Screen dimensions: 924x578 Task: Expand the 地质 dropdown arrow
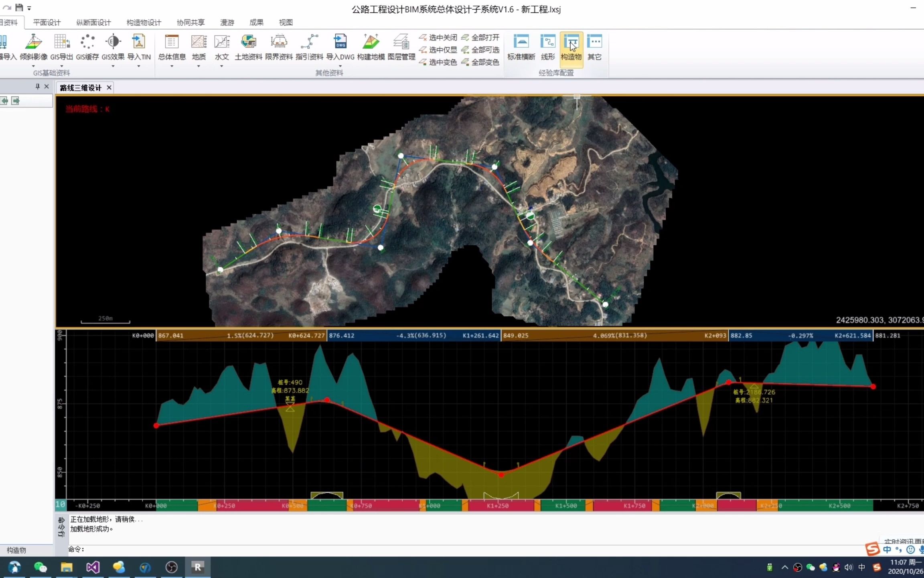point(199,66)
